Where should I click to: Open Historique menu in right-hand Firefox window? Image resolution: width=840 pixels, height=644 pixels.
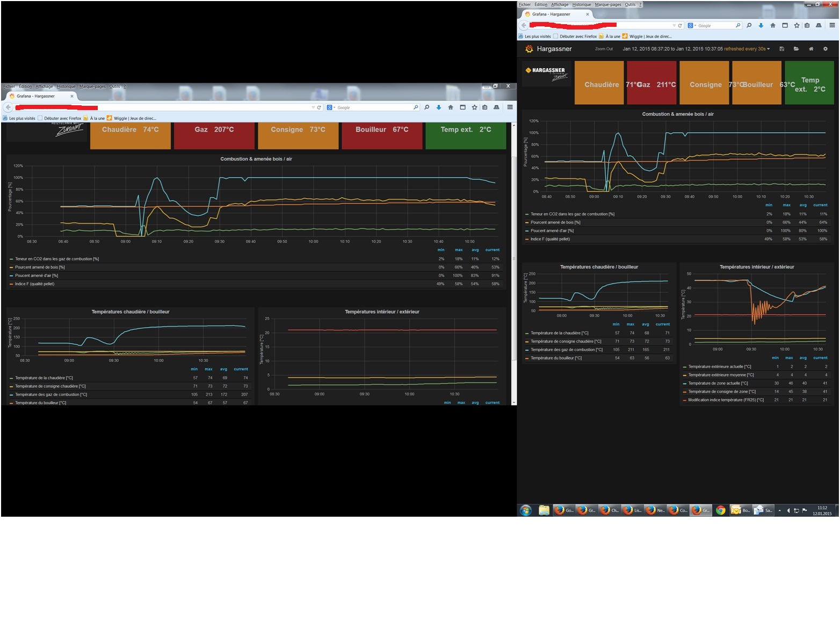tap(582, 4)
